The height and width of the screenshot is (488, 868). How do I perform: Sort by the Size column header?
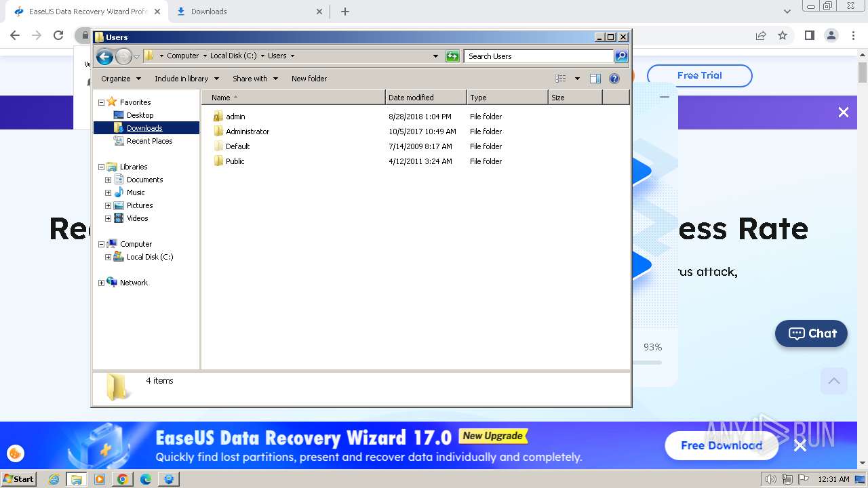[575, 98]
